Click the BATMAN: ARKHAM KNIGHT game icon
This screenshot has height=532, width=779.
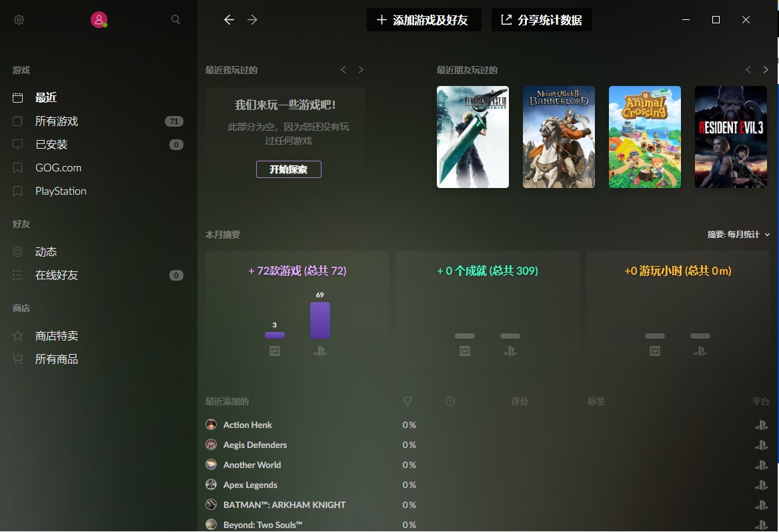pos(211,505)
